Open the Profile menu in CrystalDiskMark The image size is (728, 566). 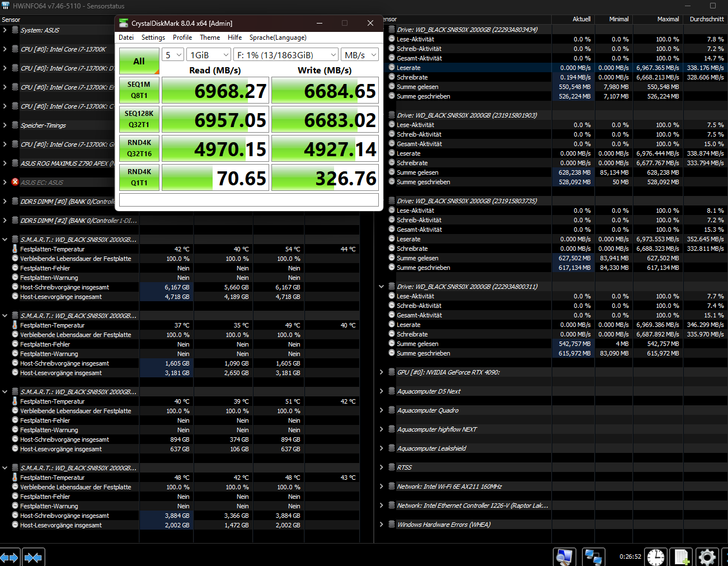point(182,38)
